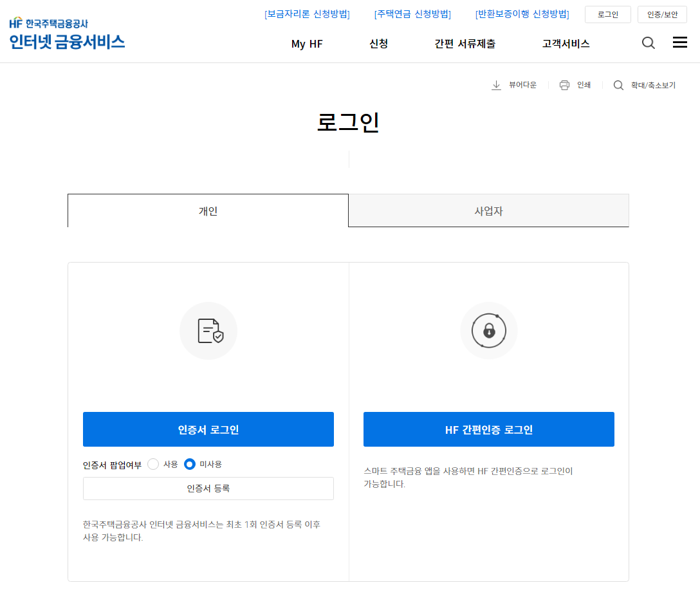This screenshot has width=700, height=596.
Task: Open the My HF menu
Action: pyautogui.click(x=307, y=43)
